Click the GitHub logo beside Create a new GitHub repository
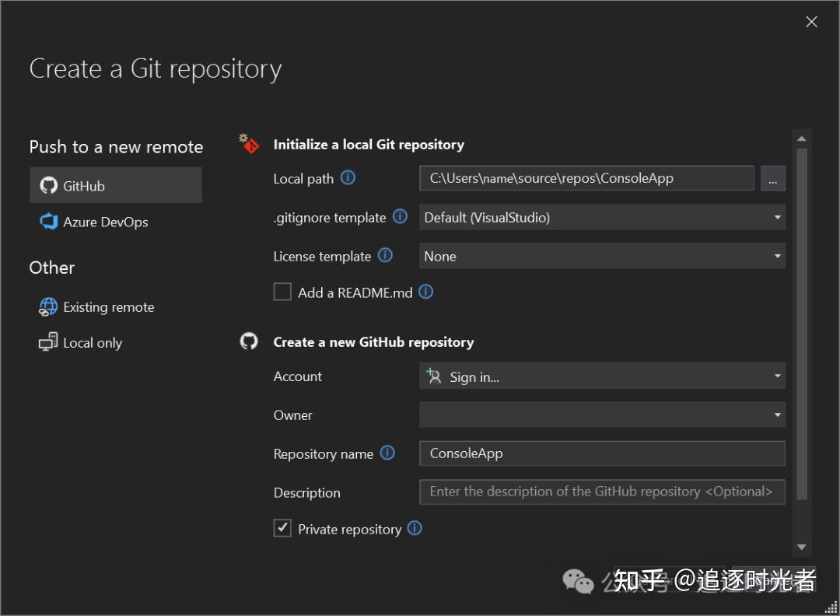Image resolution: width=840 pixels, height=616 pixels. tap(249, 341)
